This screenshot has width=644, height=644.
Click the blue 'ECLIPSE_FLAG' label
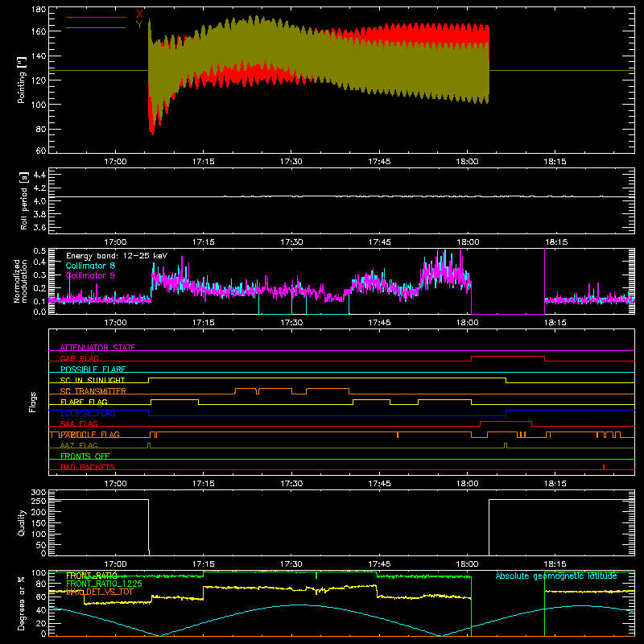tap(88, 413)
